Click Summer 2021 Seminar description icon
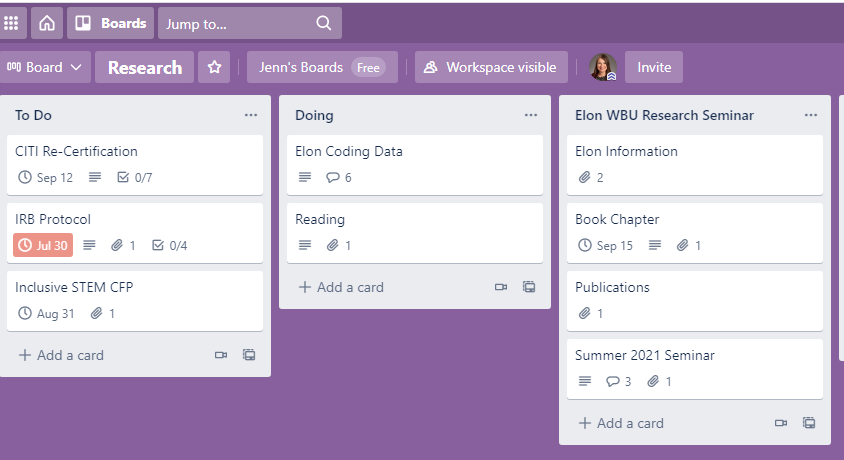 click(585, 381)
